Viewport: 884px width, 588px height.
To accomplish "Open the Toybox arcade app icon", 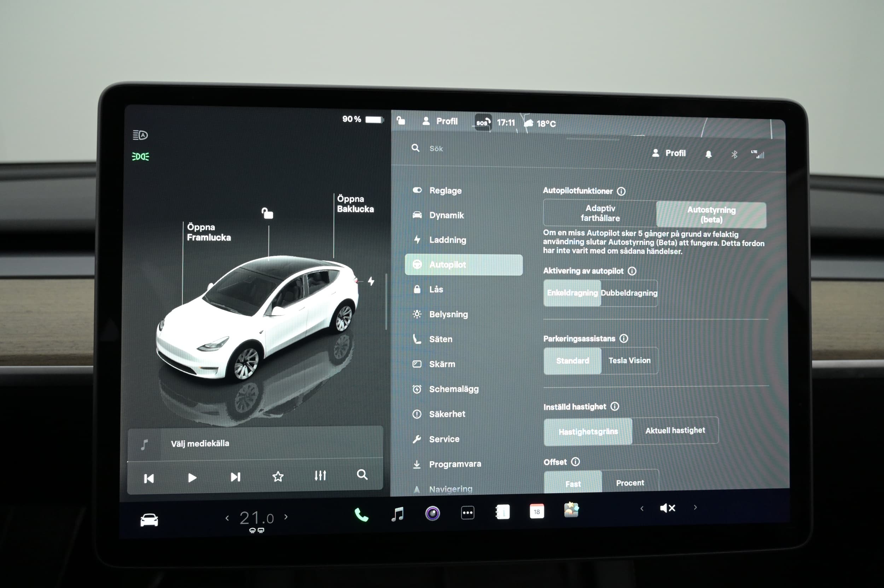I will click(x=571, y=510).
